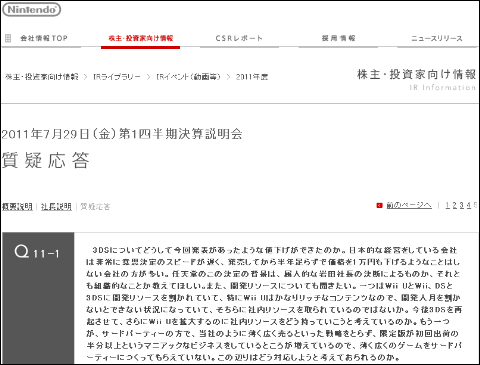Click the 株主・投資家向け情報 breadcrumb link

[x=42, y=77]
